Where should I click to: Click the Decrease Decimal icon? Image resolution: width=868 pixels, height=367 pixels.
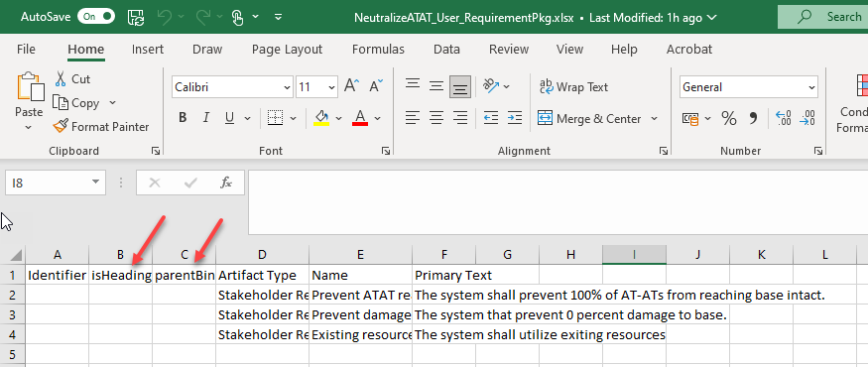point(807,118)
